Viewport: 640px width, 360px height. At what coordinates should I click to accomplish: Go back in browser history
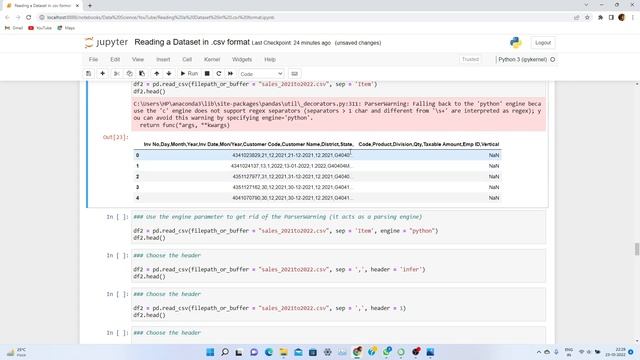click(7, 18)
